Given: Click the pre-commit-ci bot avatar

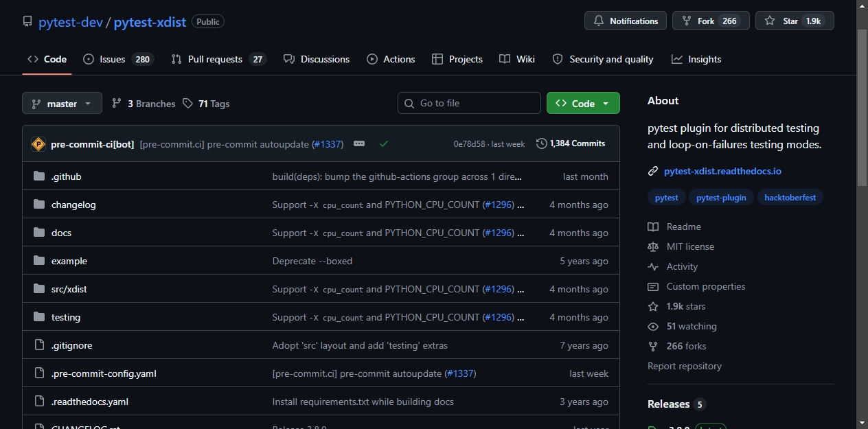Looking at the screenshot, I should click(38, 144).
